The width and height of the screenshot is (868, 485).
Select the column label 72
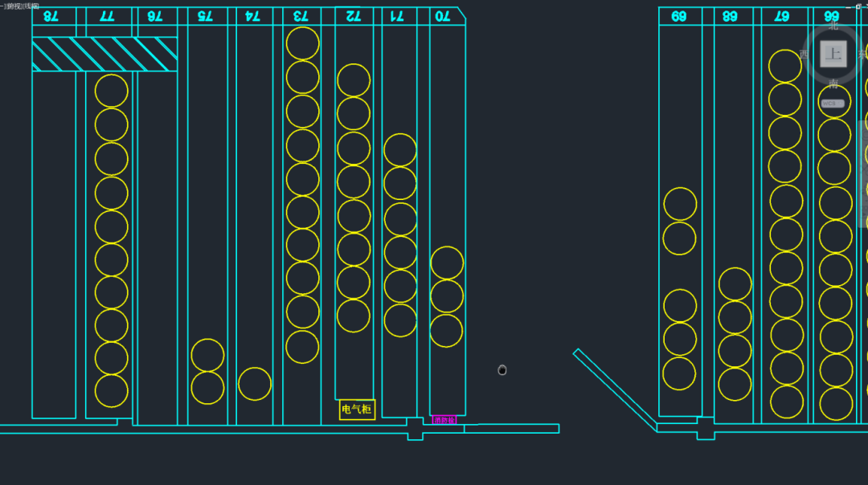(x=353, y=16)
